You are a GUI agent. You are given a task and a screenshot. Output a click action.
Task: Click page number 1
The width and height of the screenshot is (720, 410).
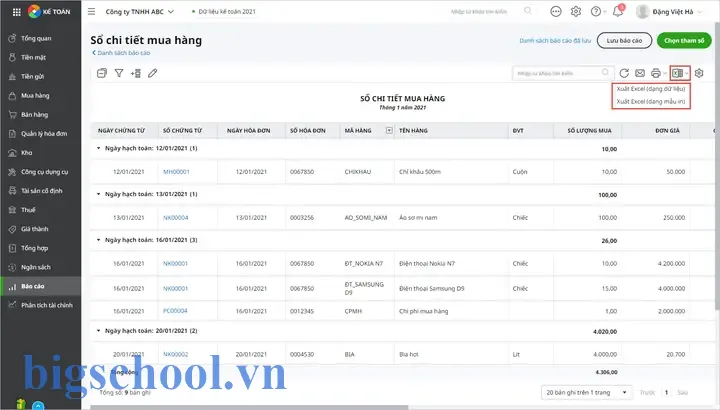[666, 393]
